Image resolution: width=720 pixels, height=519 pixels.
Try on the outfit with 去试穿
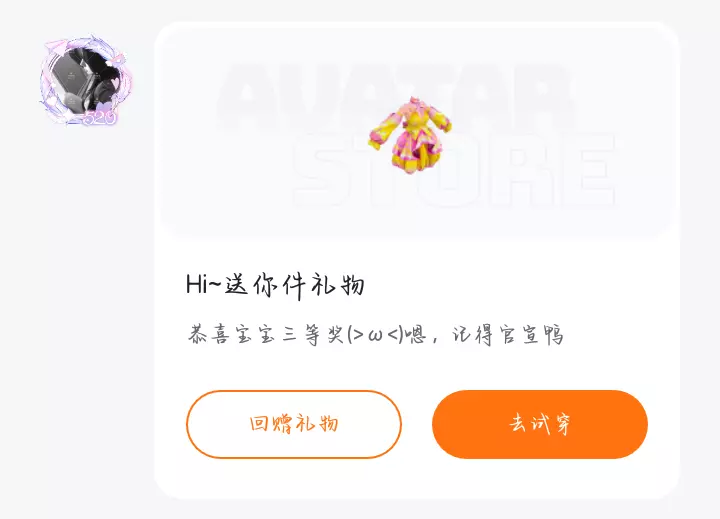tap(540, 424)
